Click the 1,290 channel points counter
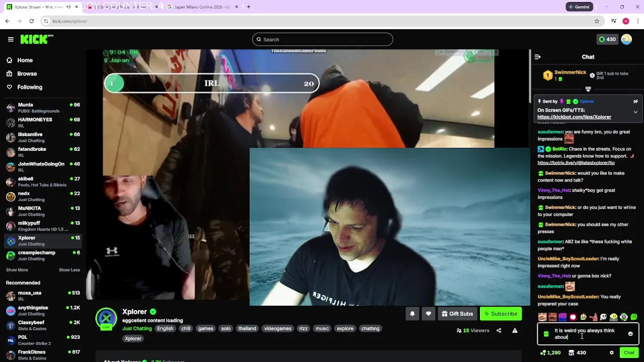 click(x=550, y=353)
